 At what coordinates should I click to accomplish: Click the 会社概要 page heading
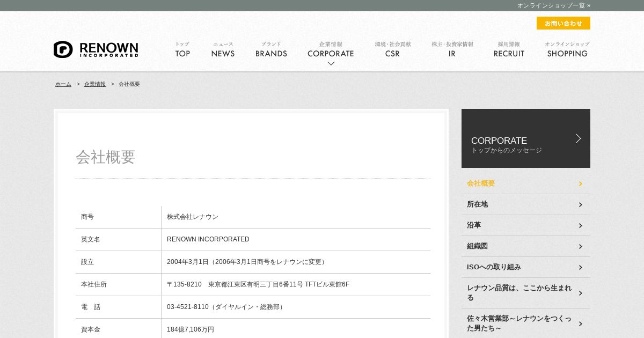pos(106,157)
